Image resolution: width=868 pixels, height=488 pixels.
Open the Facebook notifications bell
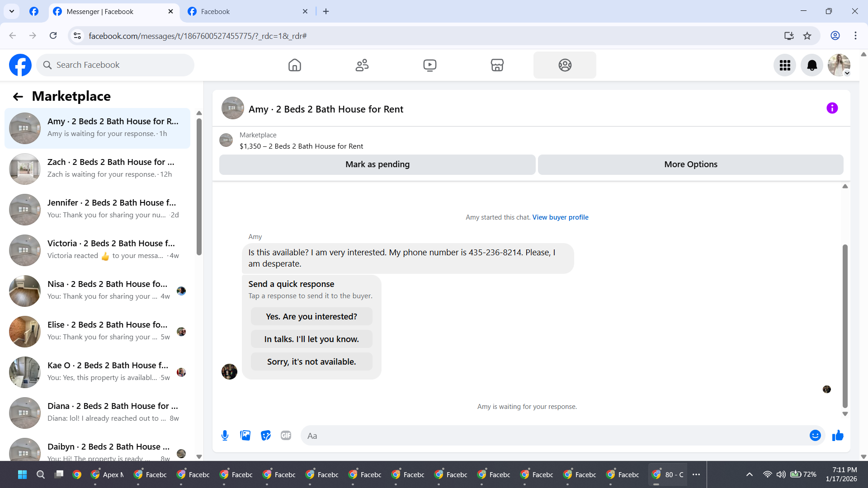click(812, 66)
